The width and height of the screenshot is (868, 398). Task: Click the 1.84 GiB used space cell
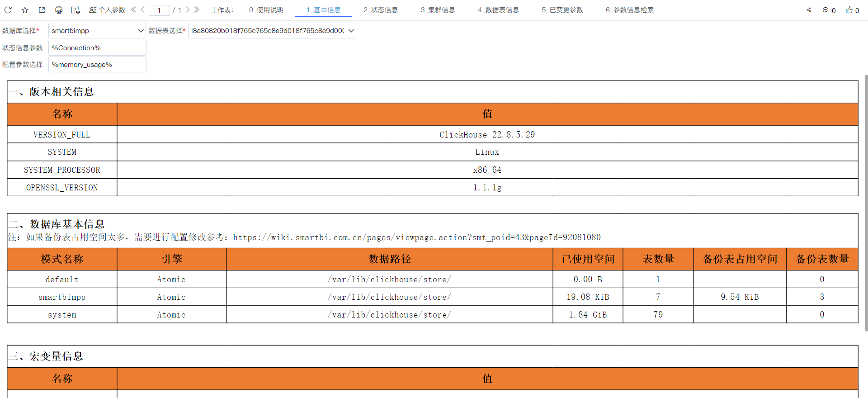[588, 315]
